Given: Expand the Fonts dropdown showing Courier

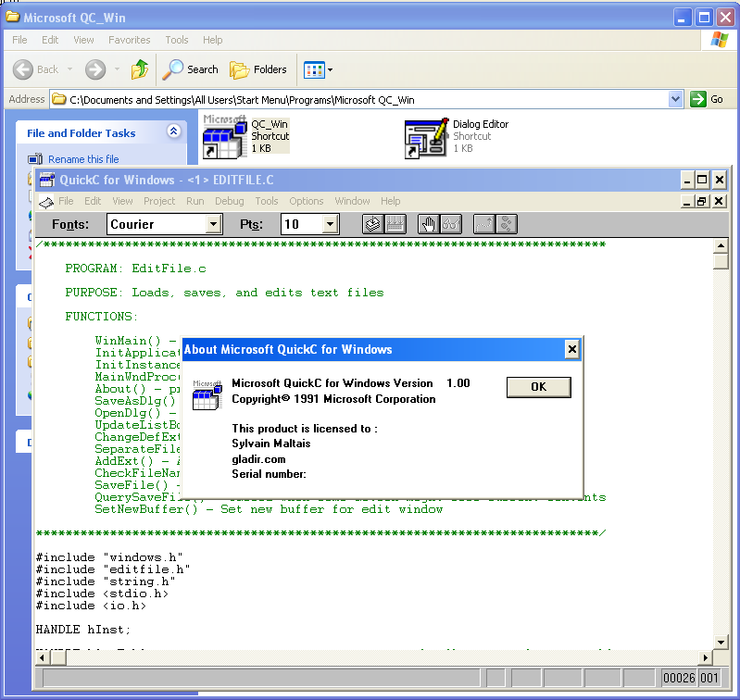Looking at the screenshot, I should pos(214,224).
